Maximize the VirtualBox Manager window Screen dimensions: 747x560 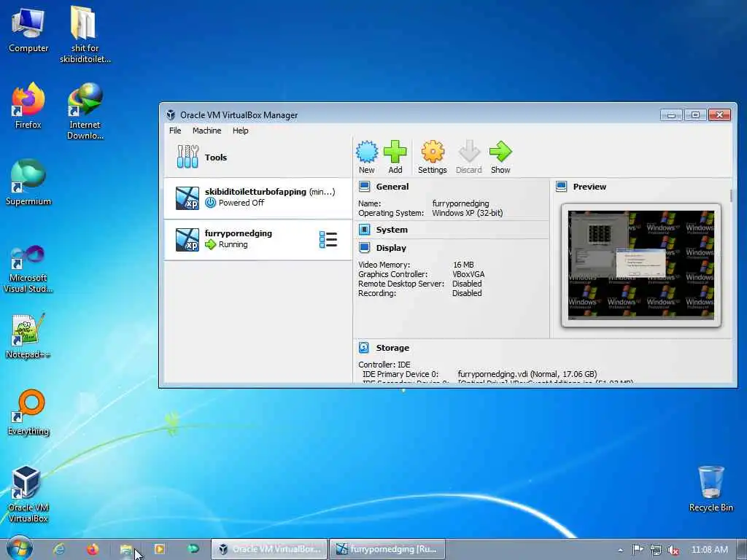[x=695, y=114]
